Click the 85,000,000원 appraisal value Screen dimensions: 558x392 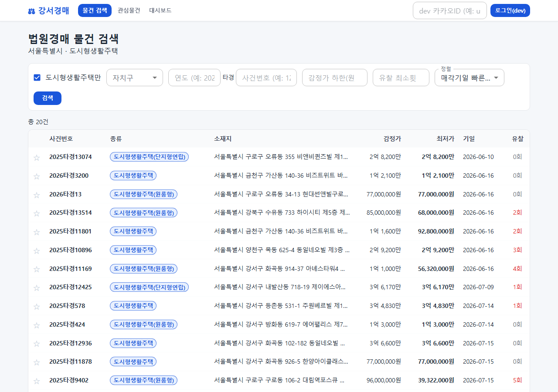click(x=384, y=213)
